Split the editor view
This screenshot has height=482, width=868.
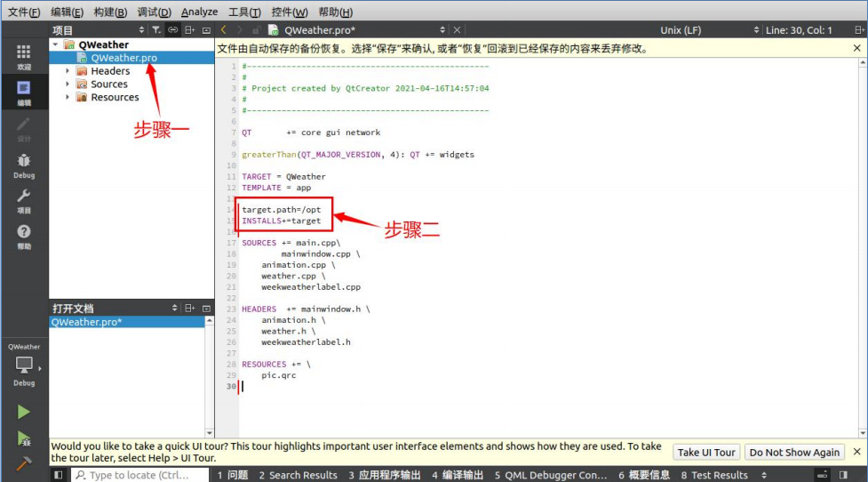click(858, 30)
